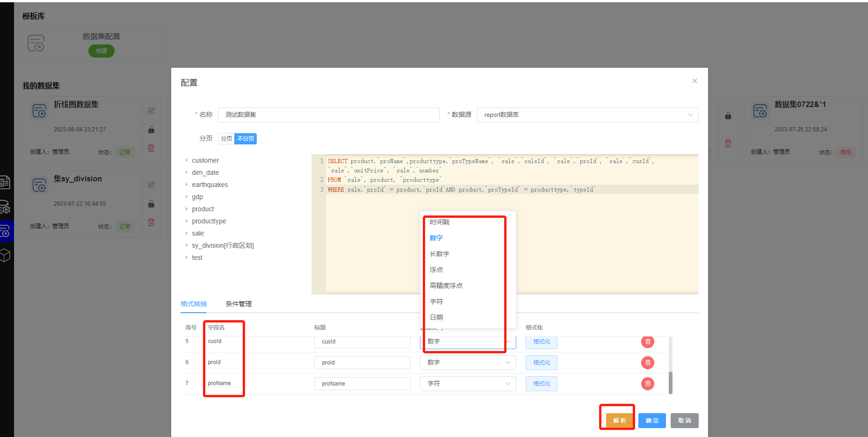Choose 日期 from the type list
The image size is (868, 437).
(468, 317)
